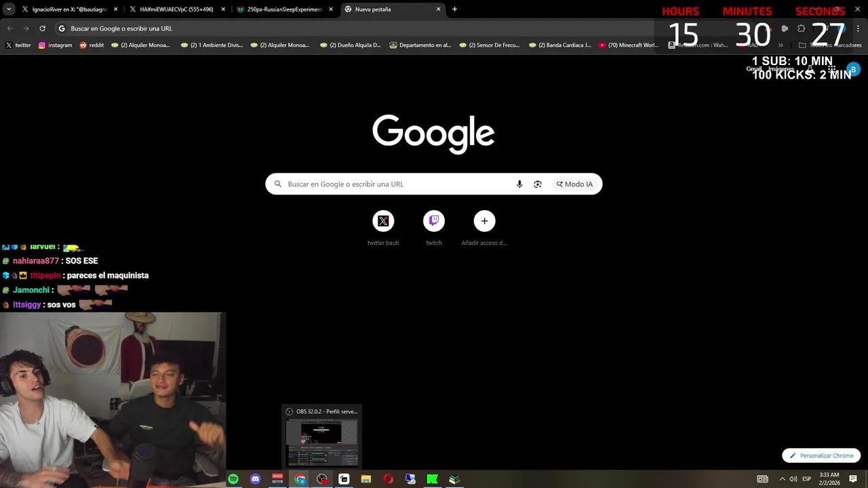This screenshot has width=868, height=488.
Task: Open the Departamento en al bookmark
Action: 420,45
